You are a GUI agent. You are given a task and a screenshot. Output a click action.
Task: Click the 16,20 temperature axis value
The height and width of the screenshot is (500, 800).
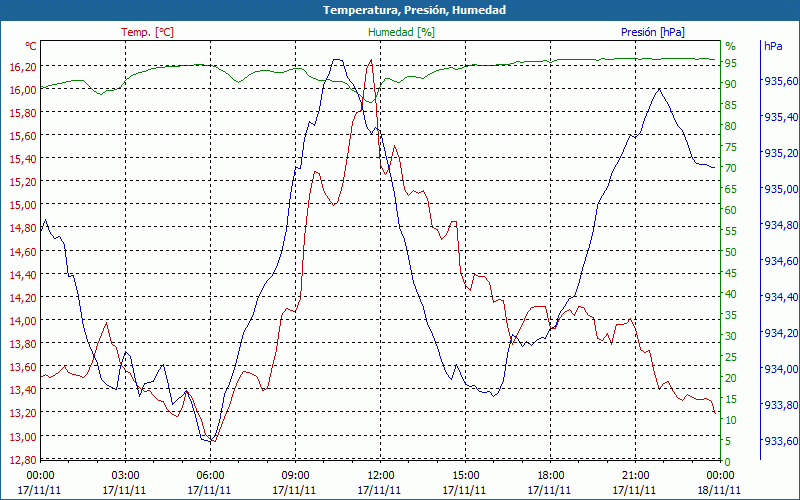23,66
